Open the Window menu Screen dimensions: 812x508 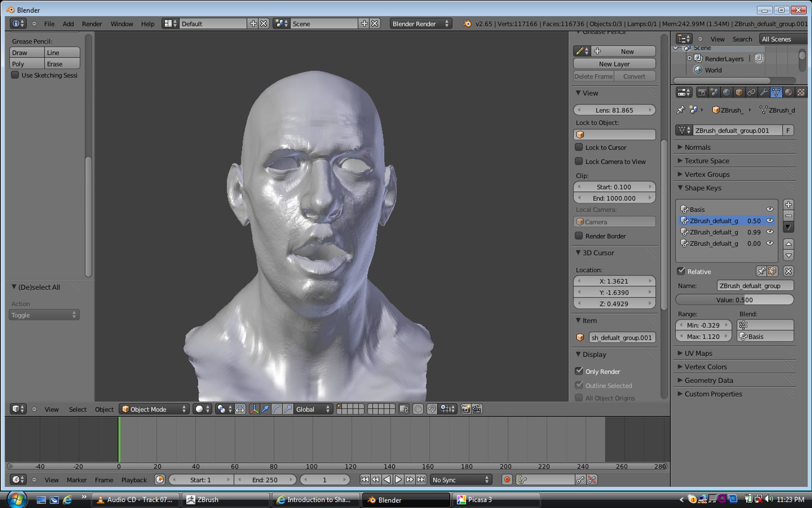pos(122,24)
